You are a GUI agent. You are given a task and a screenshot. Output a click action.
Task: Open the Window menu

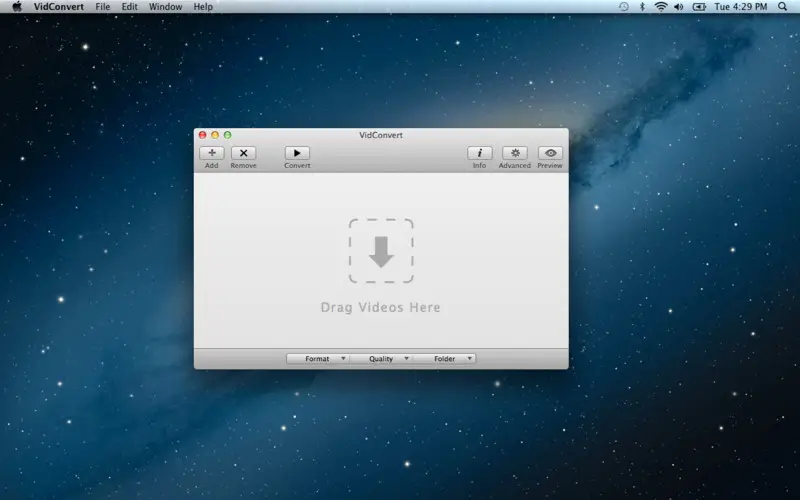[x=165, y=7]
